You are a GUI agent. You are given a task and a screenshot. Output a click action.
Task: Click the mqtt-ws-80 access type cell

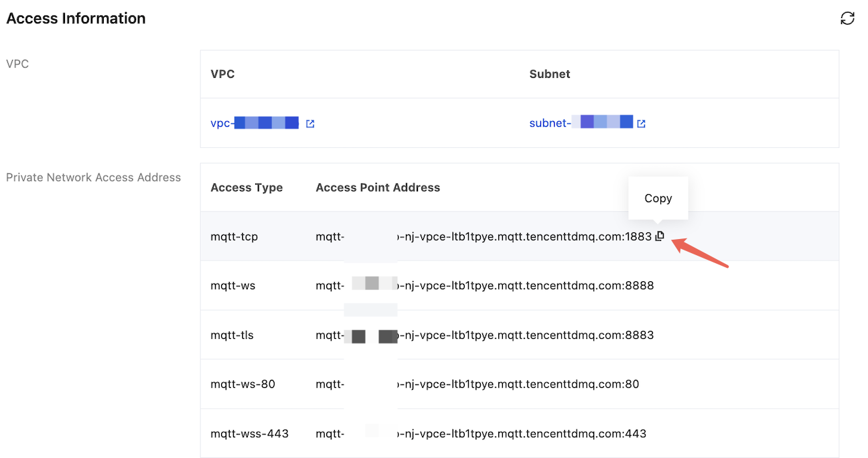pos(242,384)
